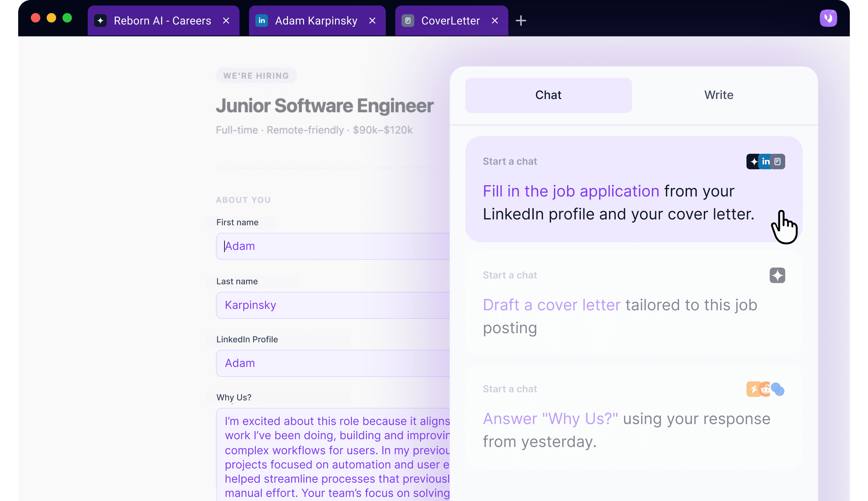This screenshot has height=501, width=868.
Task: Close the CoverLetter tab
Action: tap(495, 21)
